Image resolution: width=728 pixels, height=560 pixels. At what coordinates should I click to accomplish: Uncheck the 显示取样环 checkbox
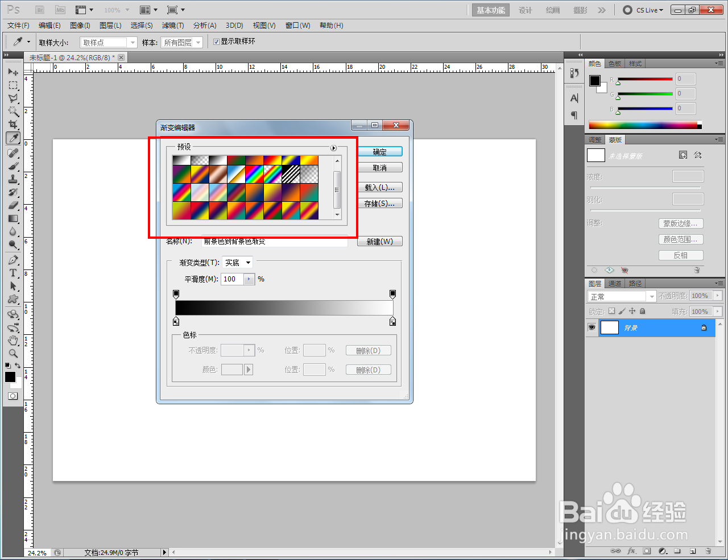point(216,42)
